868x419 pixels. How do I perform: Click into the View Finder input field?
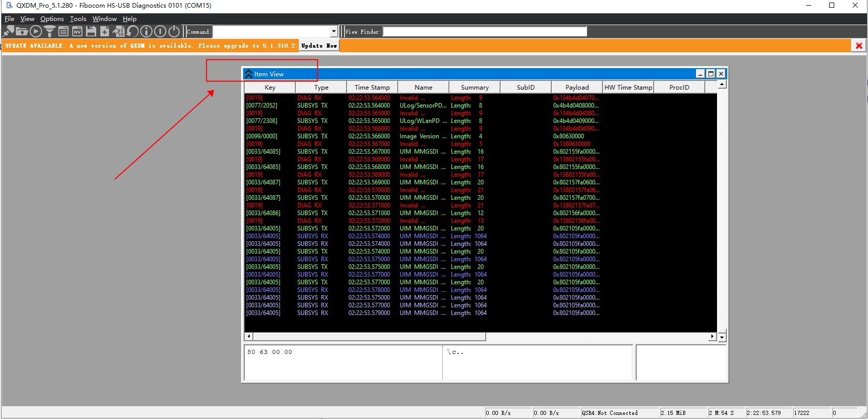click(485, 32)
